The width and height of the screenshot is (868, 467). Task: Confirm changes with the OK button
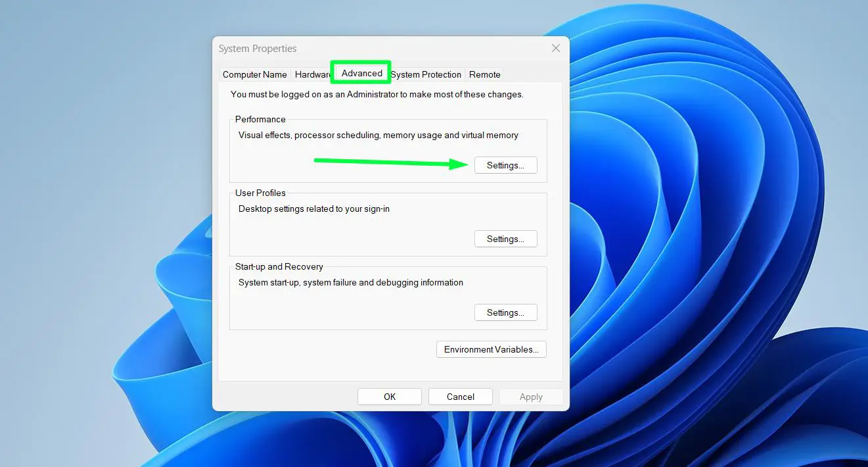point(389,396)
